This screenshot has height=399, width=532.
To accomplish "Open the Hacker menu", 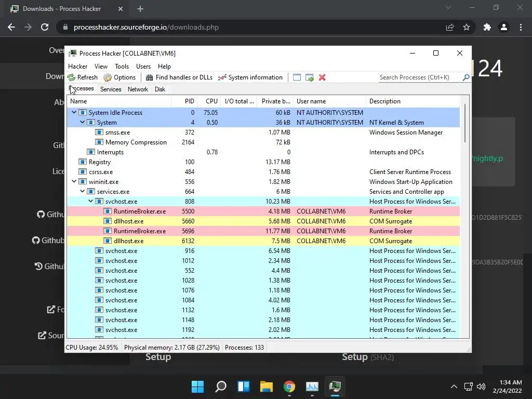I will click(78, 66).
